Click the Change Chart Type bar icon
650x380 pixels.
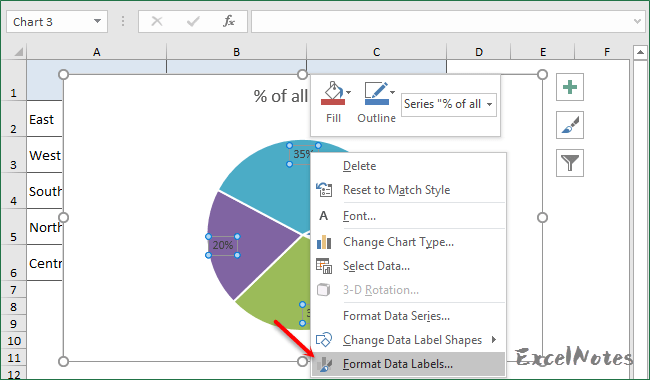point(324,242)
